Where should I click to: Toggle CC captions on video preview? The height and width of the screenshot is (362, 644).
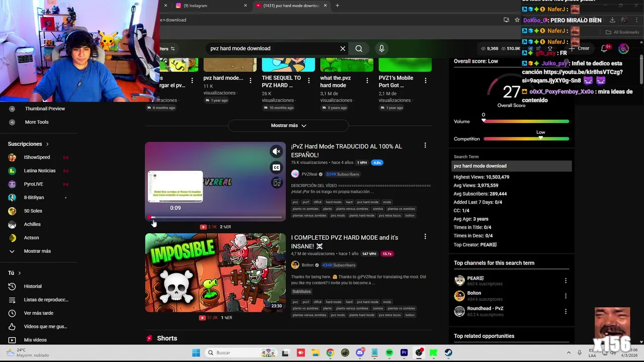point(276,167)
